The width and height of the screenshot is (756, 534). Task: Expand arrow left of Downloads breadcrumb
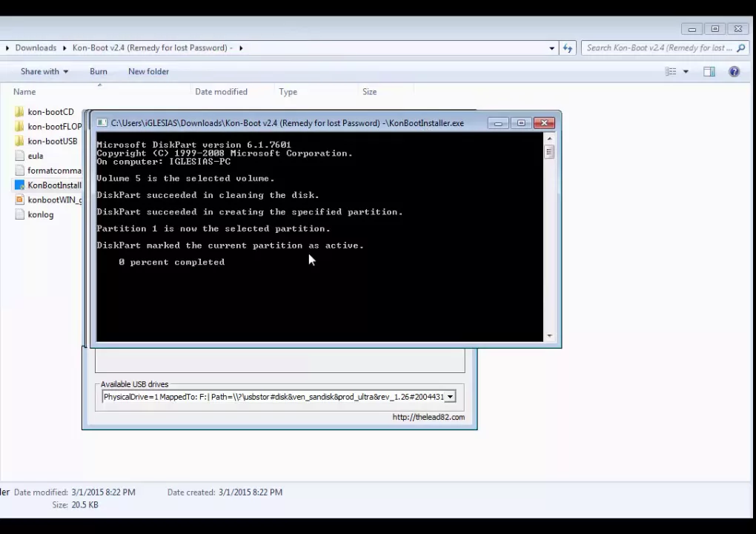pyautogui.click(x=7, y=47)
